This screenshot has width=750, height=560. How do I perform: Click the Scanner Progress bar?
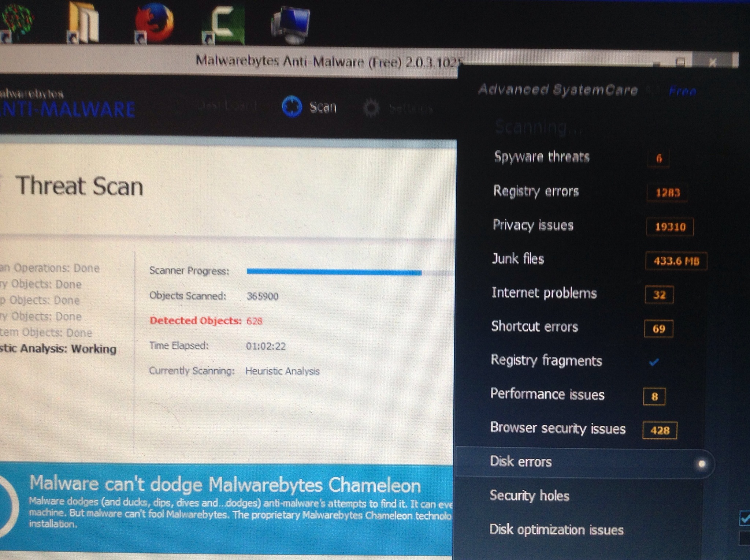pos(350,272)
